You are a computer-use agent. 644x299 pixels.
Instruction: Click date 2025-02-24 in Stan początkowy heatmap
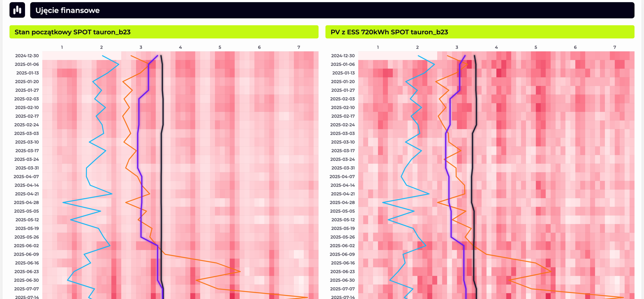coord(26,125)
